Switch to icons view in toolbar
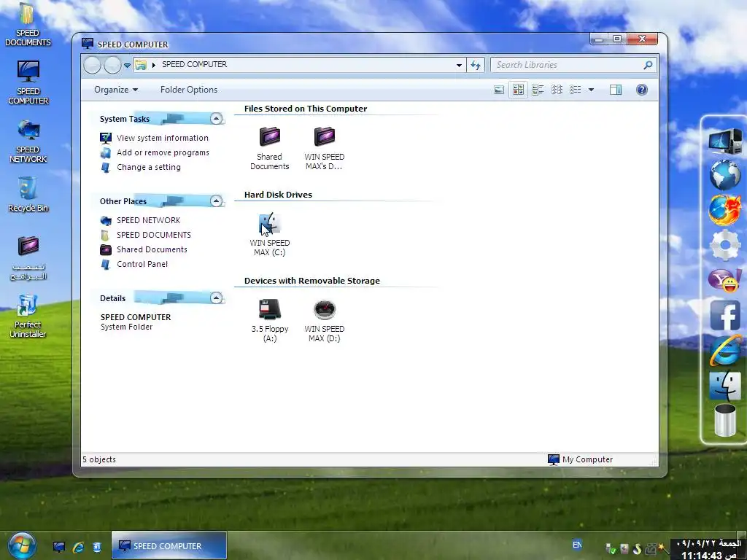 coord(557,90)
